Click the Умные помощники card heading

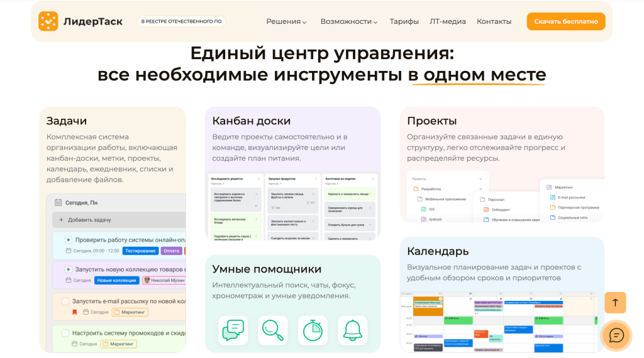coord(267,269)
